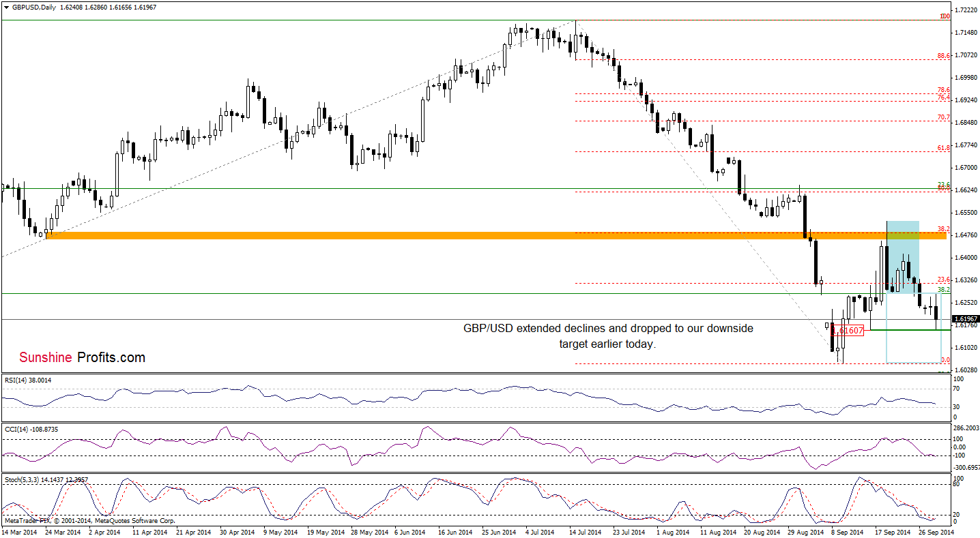Click the Sunshine Profits.com logo text

[x=82, y=357]
